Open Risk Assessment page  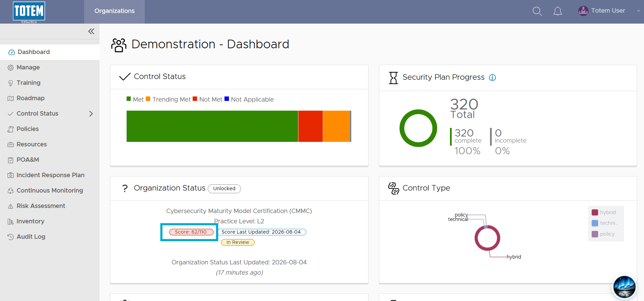(x=50, y=206)
